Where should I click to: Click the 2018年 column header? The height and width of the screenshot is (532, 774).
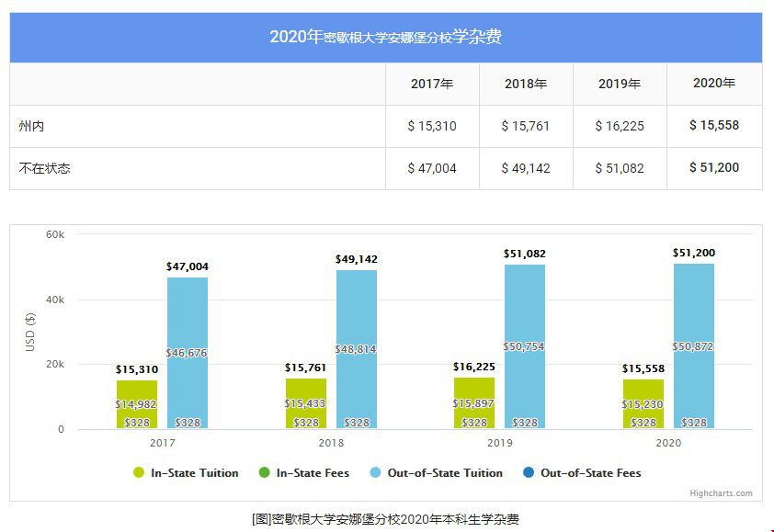pos(526,84)
